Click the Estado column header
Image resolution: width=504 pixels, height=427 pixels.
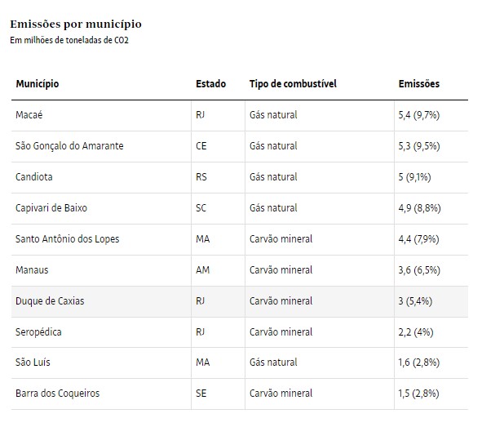pyautogui.click(x=210, y=84)
